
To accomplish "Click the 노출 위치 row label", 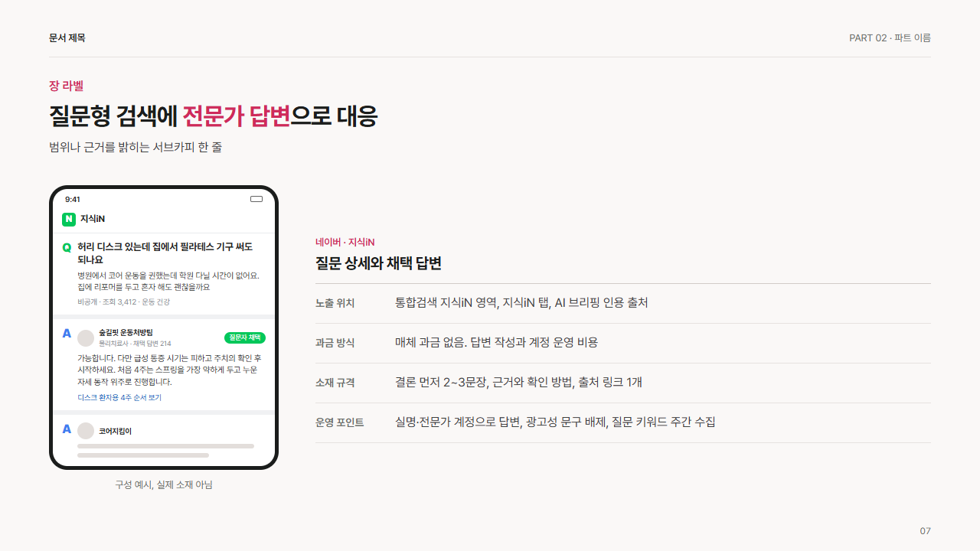I will pos(335,303).
